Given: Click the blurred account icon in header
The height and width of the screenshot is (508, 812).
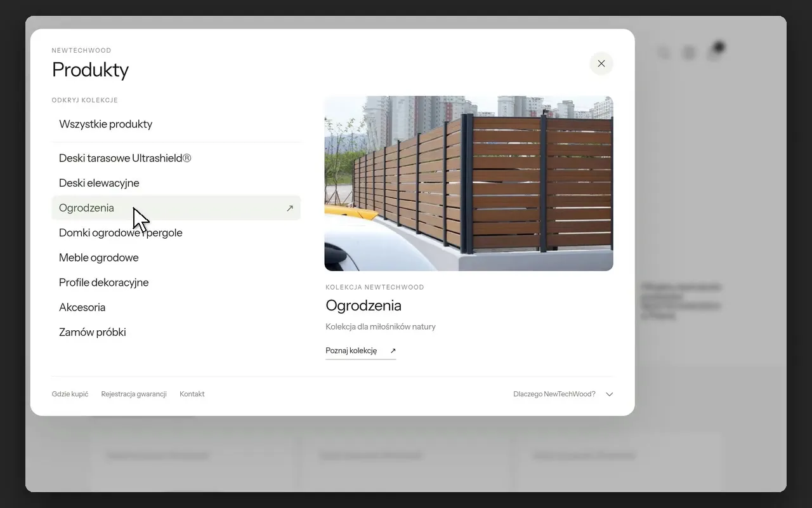Looking at the screenshot, I should coord(689,53).
